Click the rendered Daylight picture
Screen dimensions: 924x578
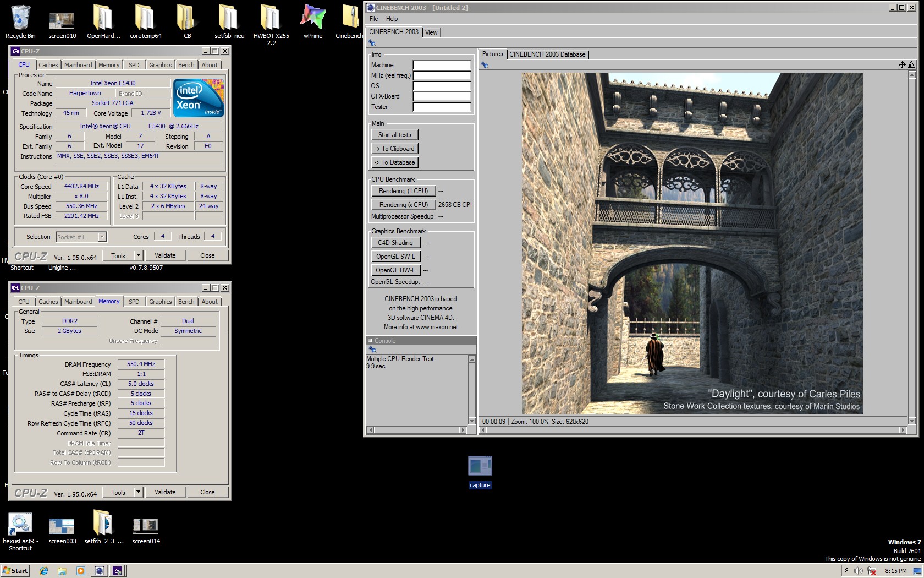(692, 243)
